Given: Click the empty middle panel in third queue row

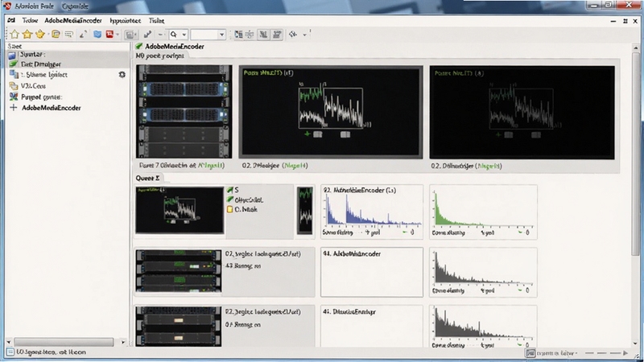Looking at the screenshot, I should point(372,327).
